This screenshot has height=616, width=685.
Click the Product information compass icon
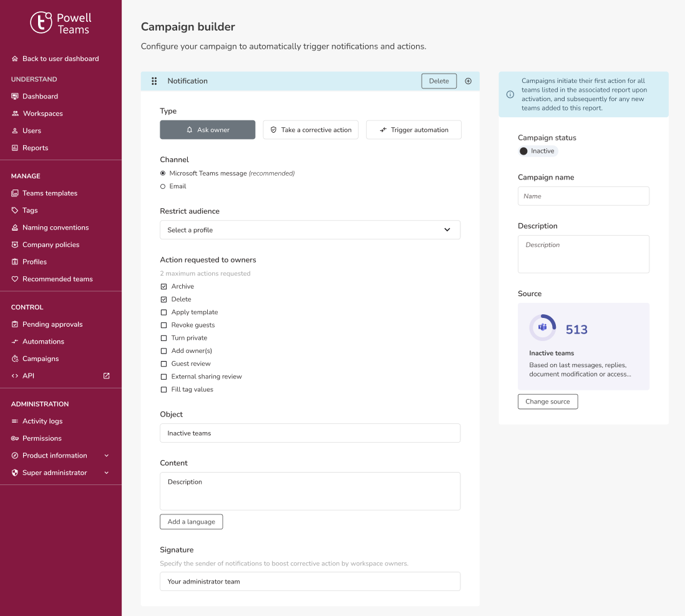[x=15, y=455]
